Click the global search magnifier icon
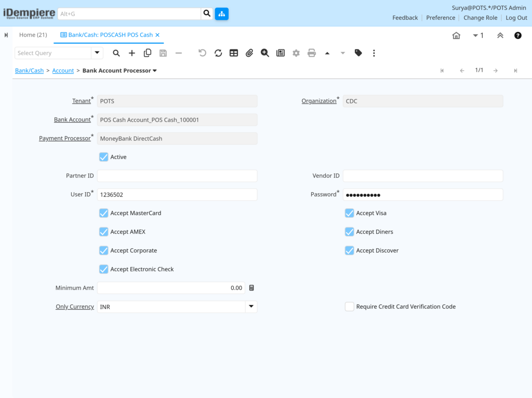The image size is (532, 398). coord(207,14)
